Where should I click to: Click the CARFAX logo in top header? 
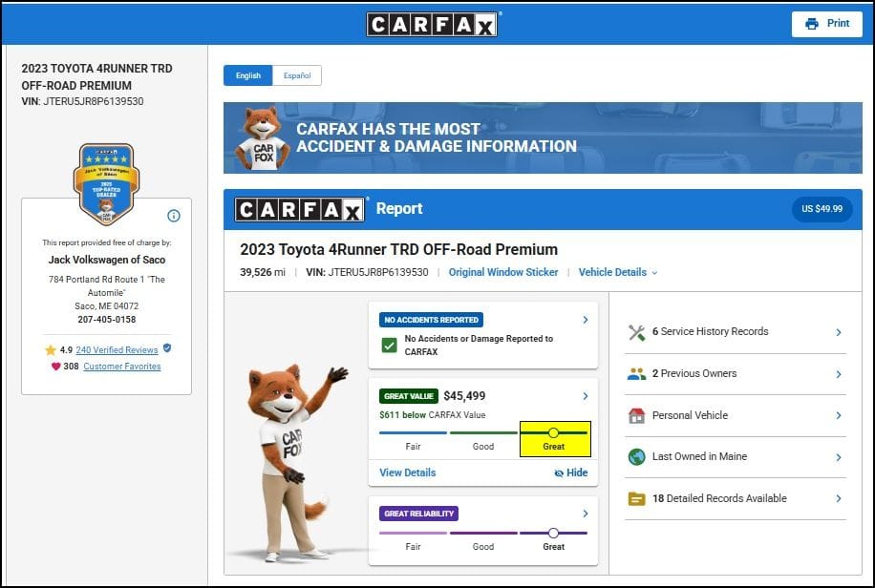tap(432, 24)
